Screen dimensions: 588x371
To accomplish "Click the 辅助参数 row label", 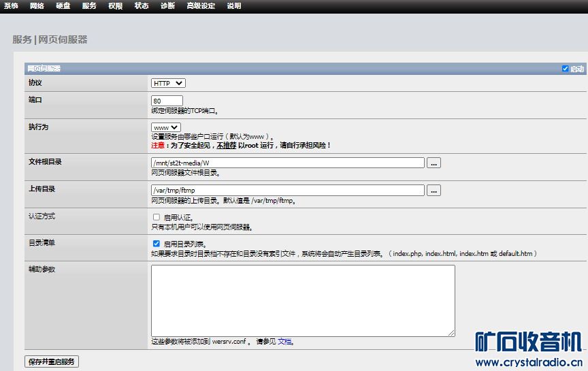I will click(42, 269).
